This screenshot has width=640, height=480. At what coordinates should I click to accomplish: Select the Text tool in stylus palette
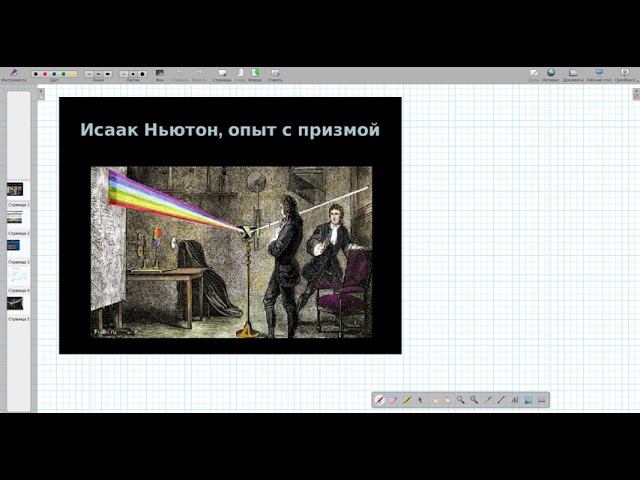pyautogui.click(x=514, y=400)
